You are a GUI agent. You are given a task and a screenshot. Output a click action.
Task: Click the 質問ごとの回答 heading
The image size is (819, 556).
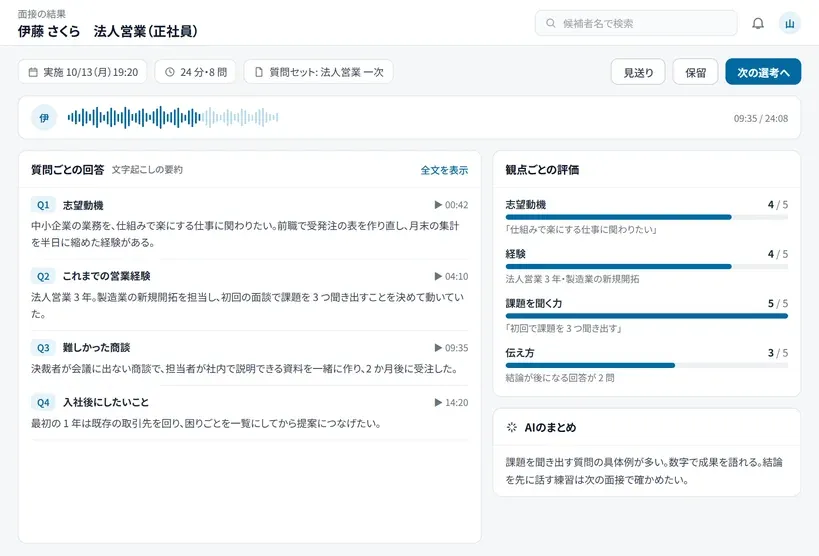[67, 170]
